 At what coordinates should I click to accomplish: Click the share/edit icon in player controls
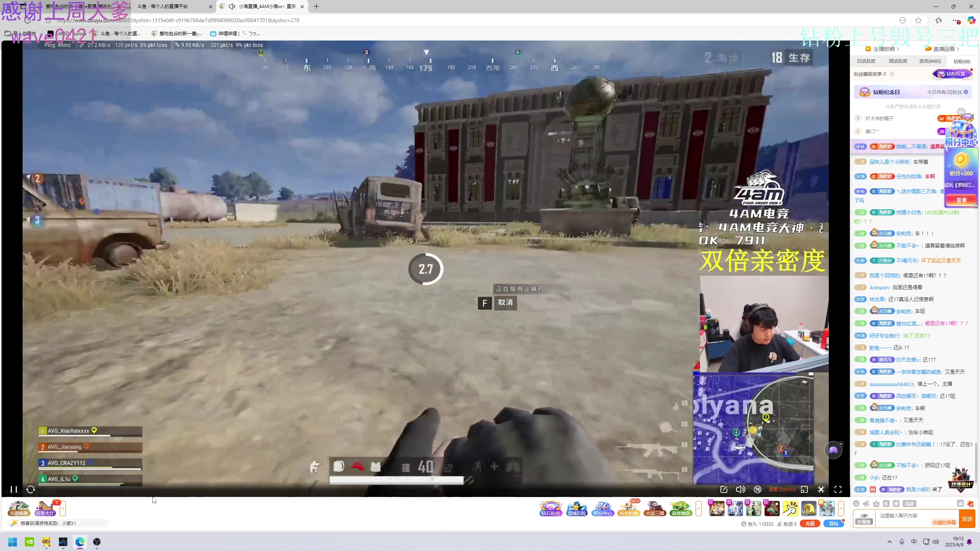(x=724, y=489)
